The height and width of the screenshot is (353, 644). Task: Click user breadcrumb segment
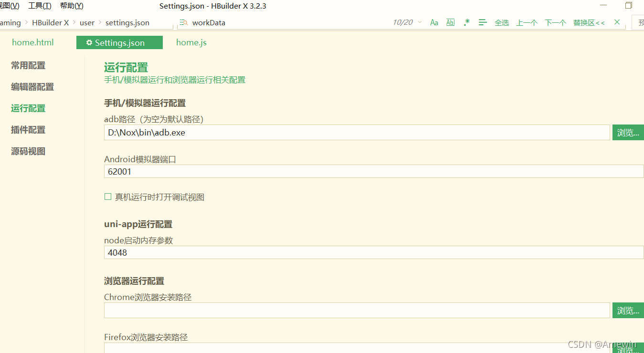(87, 22)
